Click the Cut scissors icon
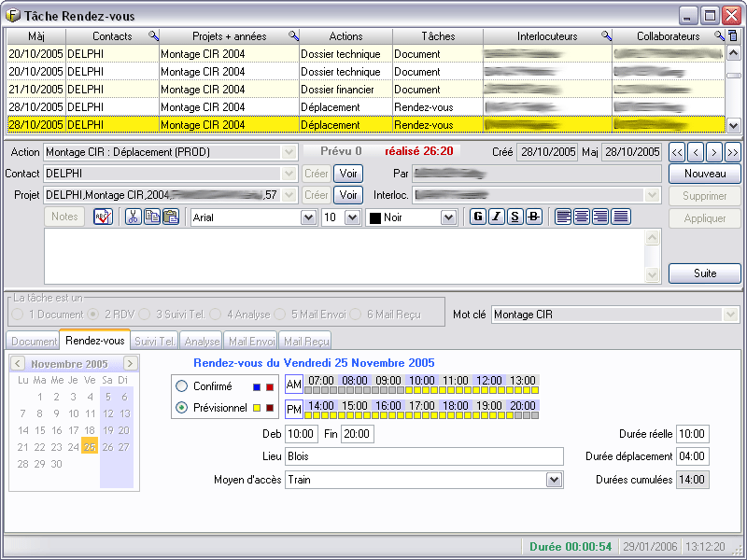The width and height of the screenshot is (747, 560). pyautogui.click(x=133, y=217)
